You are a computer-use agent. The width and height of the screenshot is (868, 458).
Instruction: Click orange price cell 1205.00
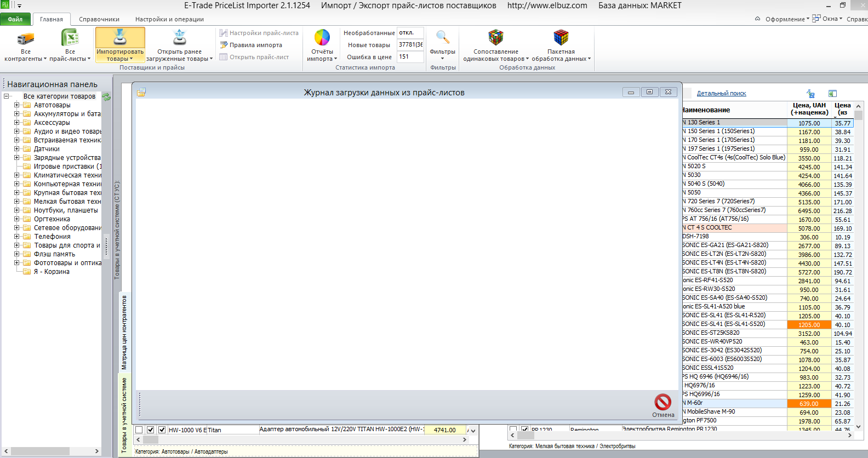point(809,325)
